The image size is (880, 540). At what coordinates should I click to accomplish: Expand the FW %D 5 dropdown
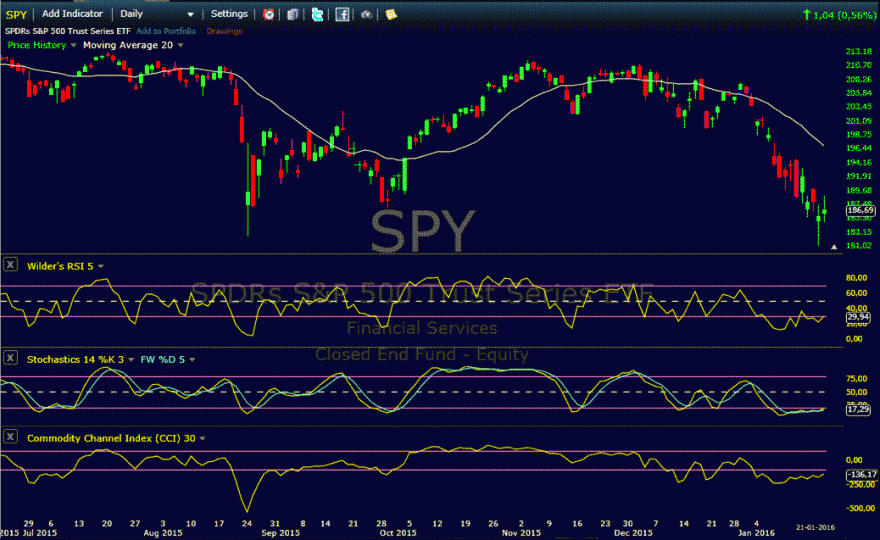[192, 360]
